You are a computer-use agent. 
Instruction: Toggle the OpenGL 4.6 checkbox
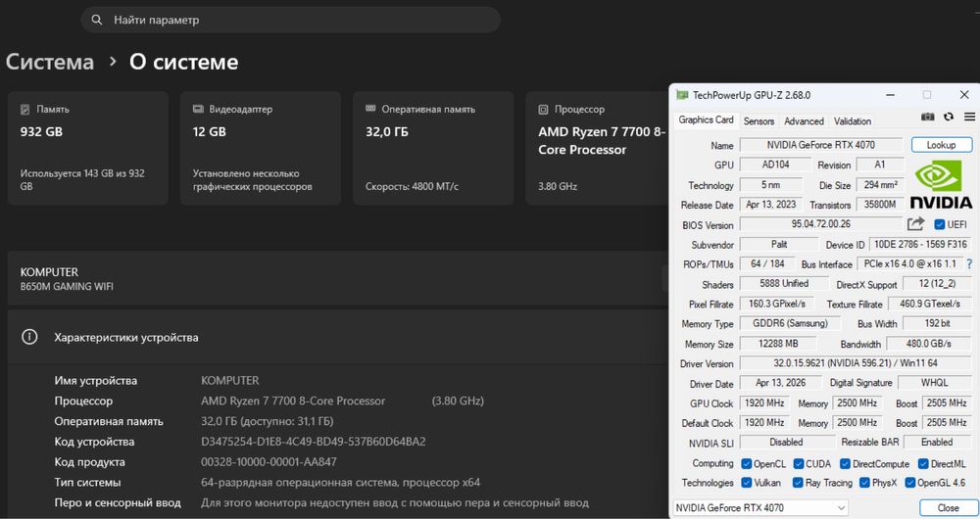pyautogui.click(x=910, y=483)
